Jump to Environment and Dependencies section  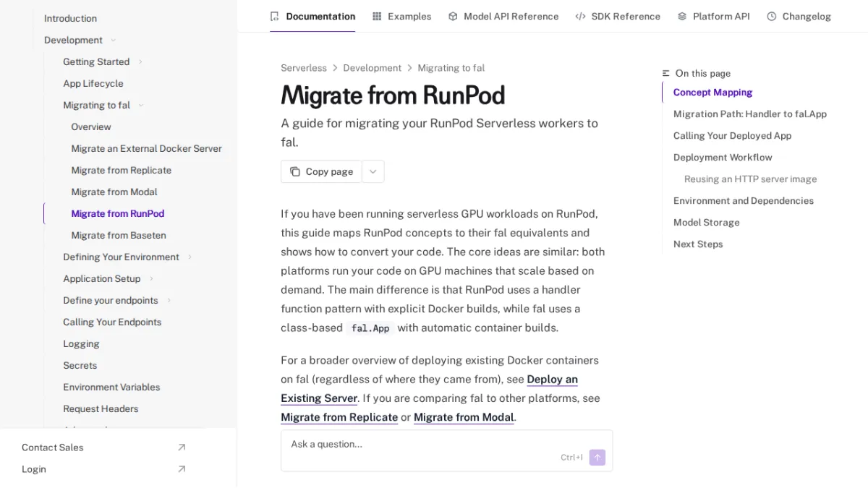pos(743,200)
